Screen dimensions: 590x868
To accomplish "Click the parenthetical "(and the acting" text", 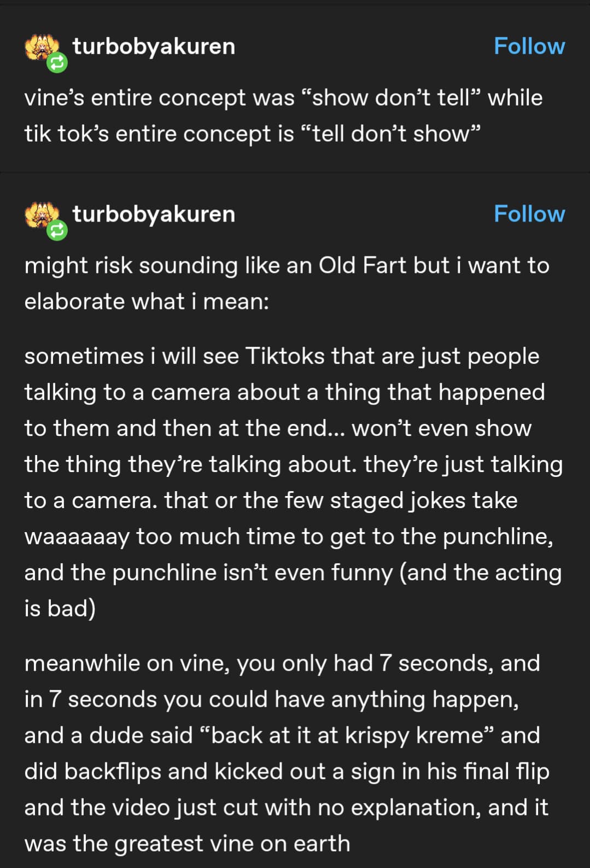I will tap(481, 573).
